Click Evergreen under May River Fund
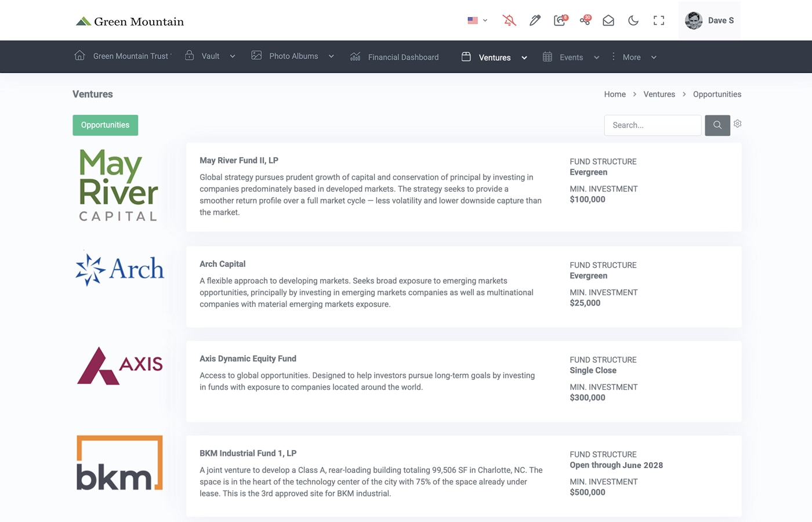Screen dimensions: 812x522 tap(589, 172)
